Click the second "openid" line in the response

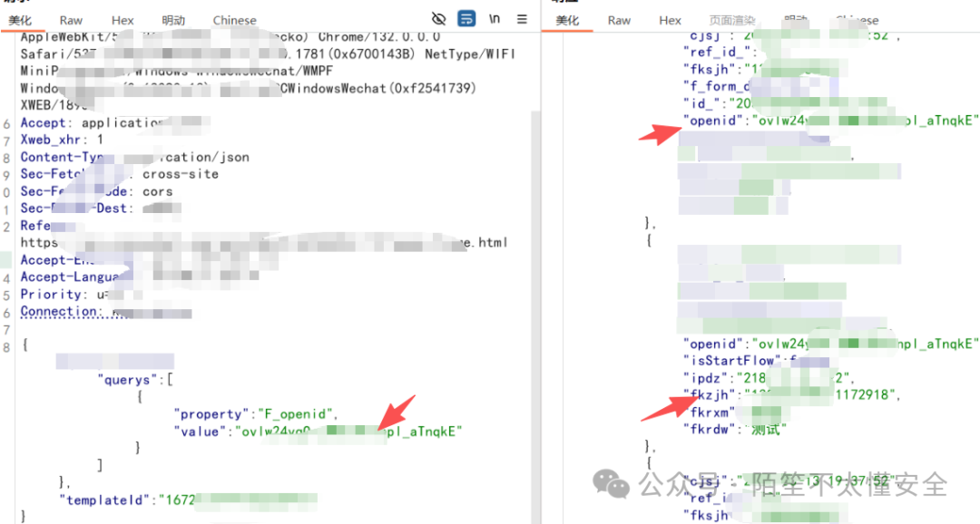point(830,344)
